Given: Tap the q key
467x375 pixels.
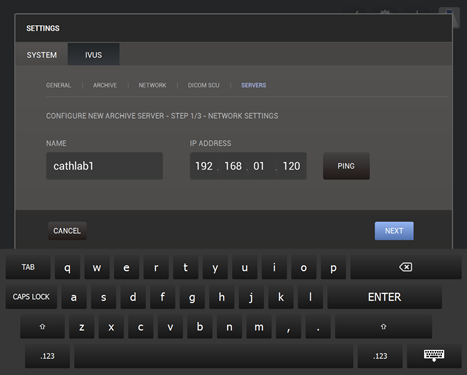Looking at the screenshot, I should 67,267.
